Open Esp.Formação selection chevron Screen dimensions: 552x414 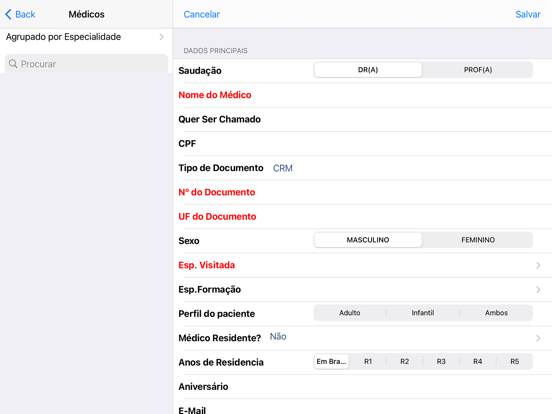[538, 289]
